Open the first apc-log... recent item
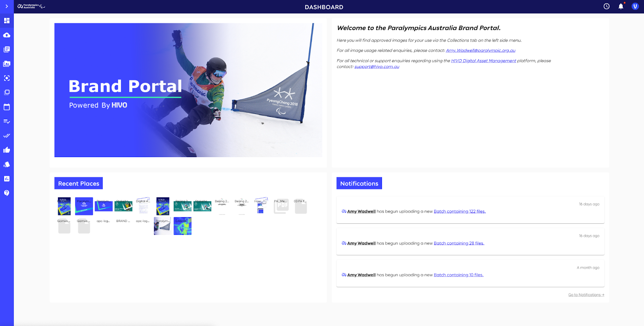Image resolution: width=644 pixels, height=326 pixels. (x=103, y=221)
